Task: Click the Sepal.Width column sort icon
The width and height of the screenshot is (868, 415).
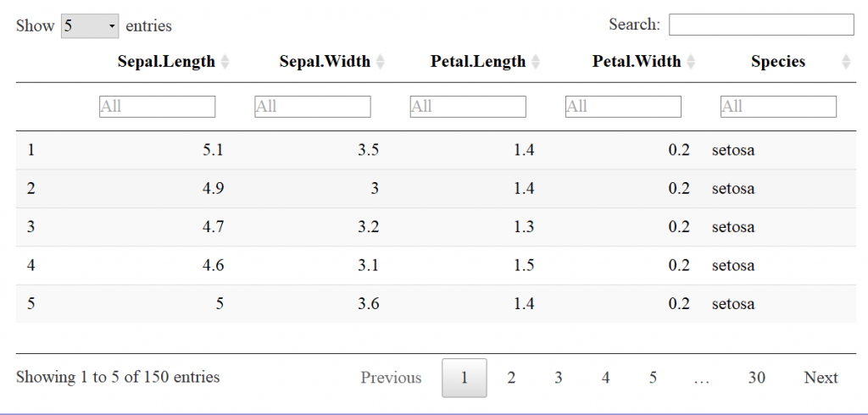Action: [x=381, y=62]
